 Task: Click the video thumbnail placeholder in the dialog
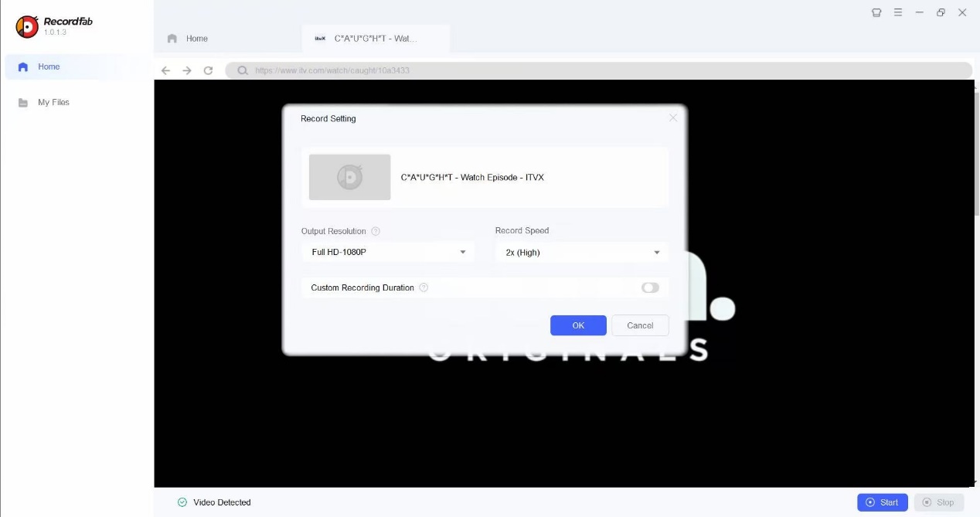tap(349, 177)
